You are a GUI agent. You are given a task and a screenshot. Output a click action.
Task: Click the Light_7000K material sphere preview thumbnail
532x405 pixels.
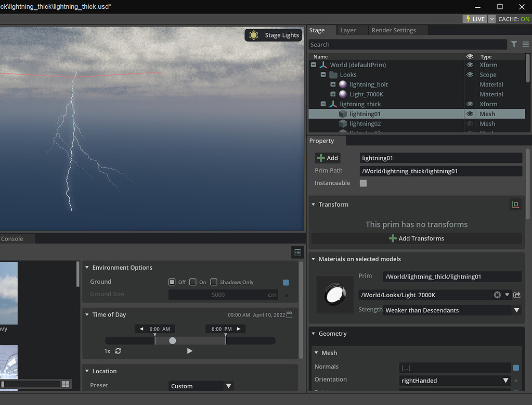point(334,294)
